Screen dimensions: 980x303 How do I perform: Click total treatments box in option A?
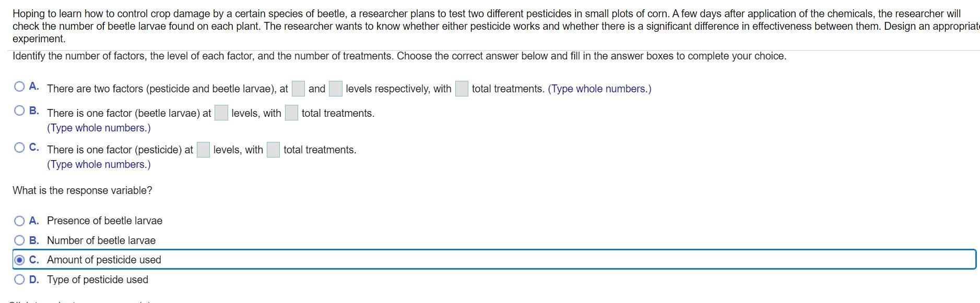[462, 89]
